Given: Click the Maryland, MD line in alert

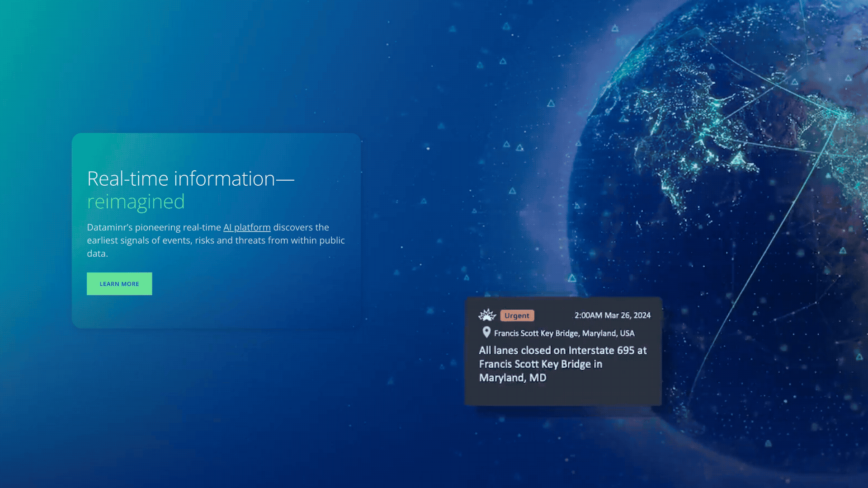Looking at the screenshot, I should click(x=513, y=378).
